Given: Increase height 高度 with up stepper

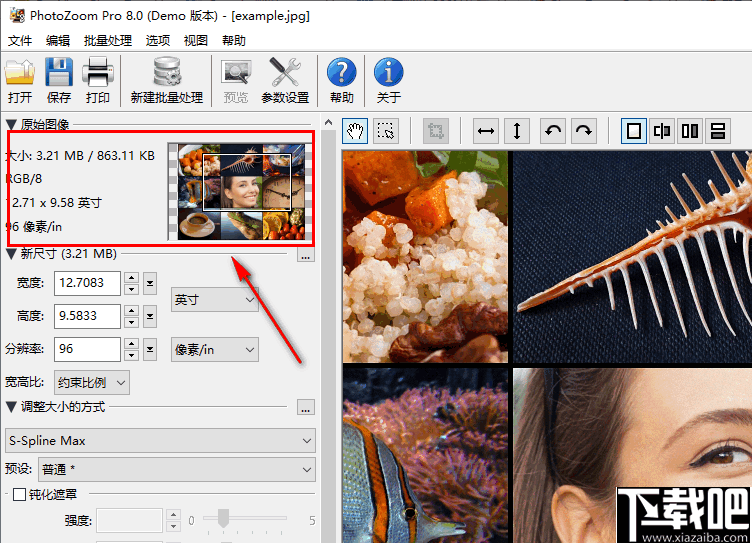Looking at the screenshot, I should [131, 311].
